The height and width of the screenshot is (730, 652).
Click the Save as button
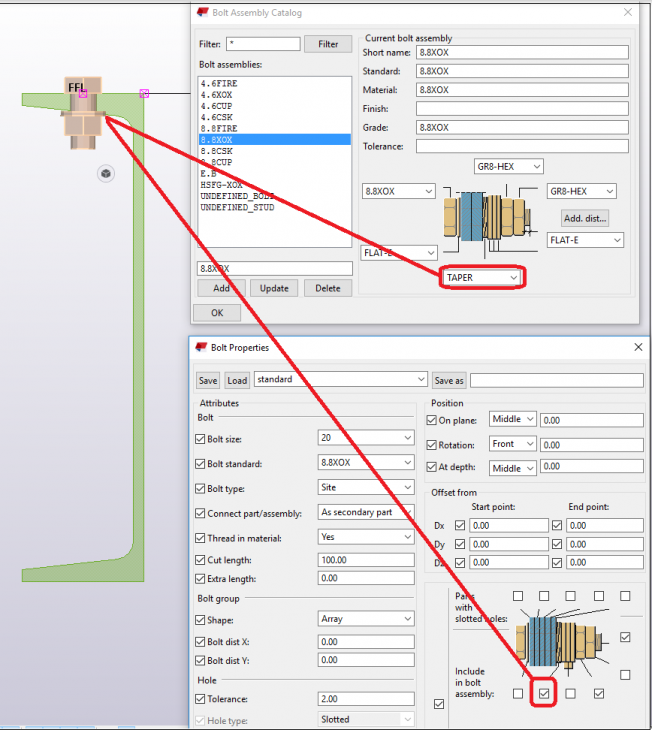tap(449, 380)
